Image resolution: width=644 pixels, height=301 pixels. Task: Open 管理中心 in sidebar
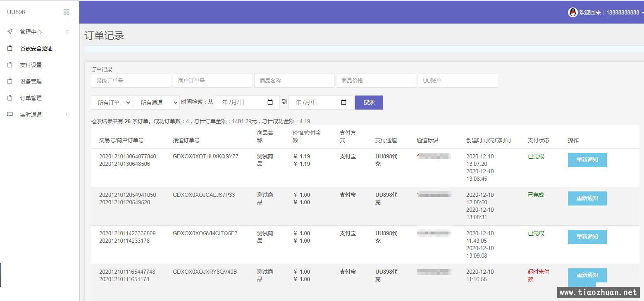coord(31,32)
